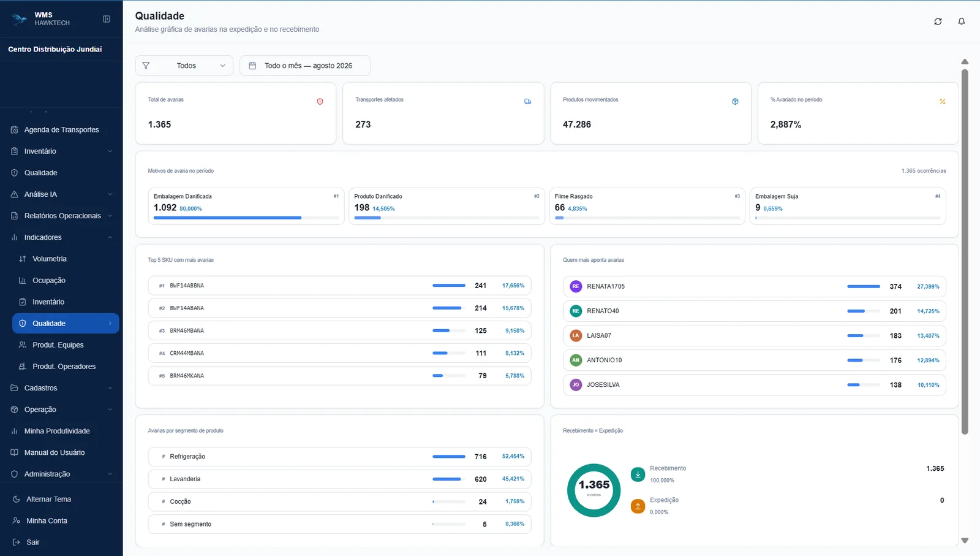Screen dimensions: 980x556
Task: Click the filter funnel icon
Action: click(146, 66)
